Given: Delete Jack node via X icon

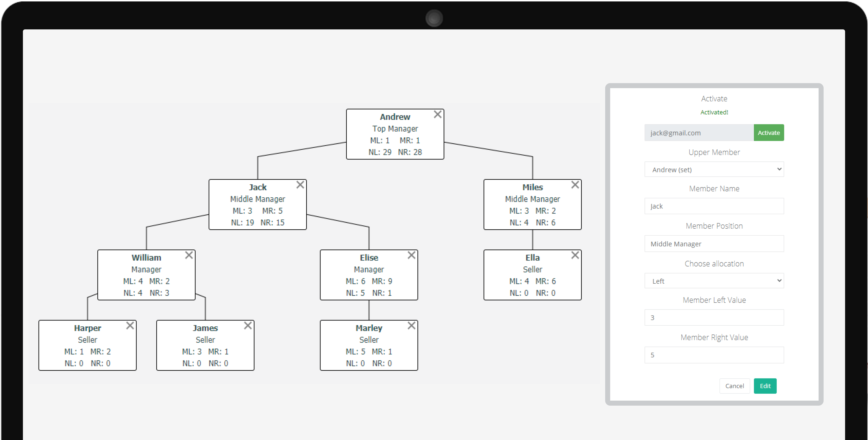Looking at the screenshot, I should [300, 185].
